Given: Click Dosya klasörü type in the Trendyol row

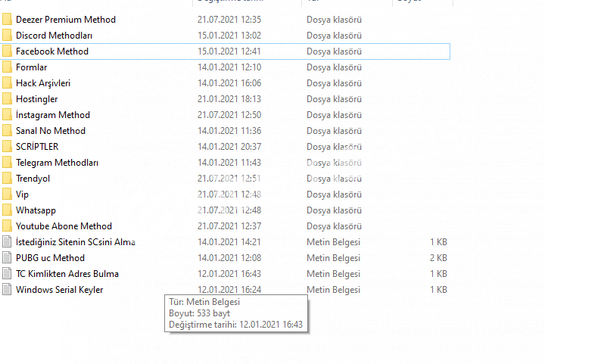Looking at the screenshot, I should click(334, 179).
